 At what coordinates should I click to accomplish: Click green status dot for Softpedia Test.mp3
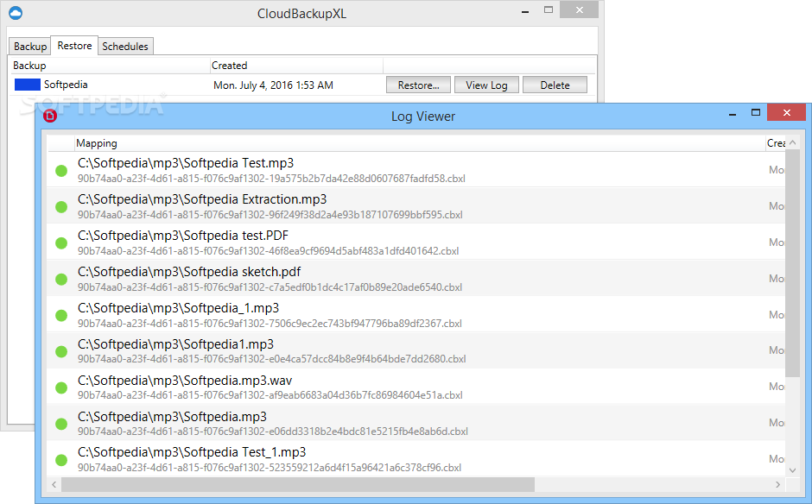coord(61,171)
